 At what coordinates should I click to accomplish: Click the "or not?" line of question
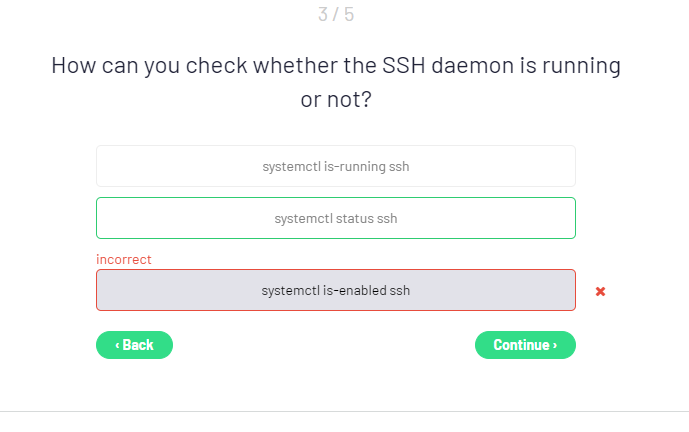coord(336,100)
